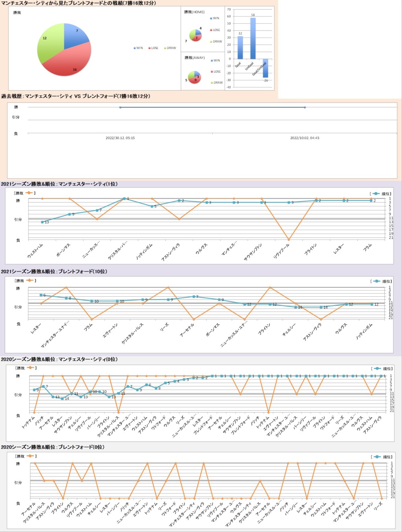Click the リヴァプール loss point in 2021 マンチェスター・シティ chart
402x532 pixels.
click(x=289, y=240)
